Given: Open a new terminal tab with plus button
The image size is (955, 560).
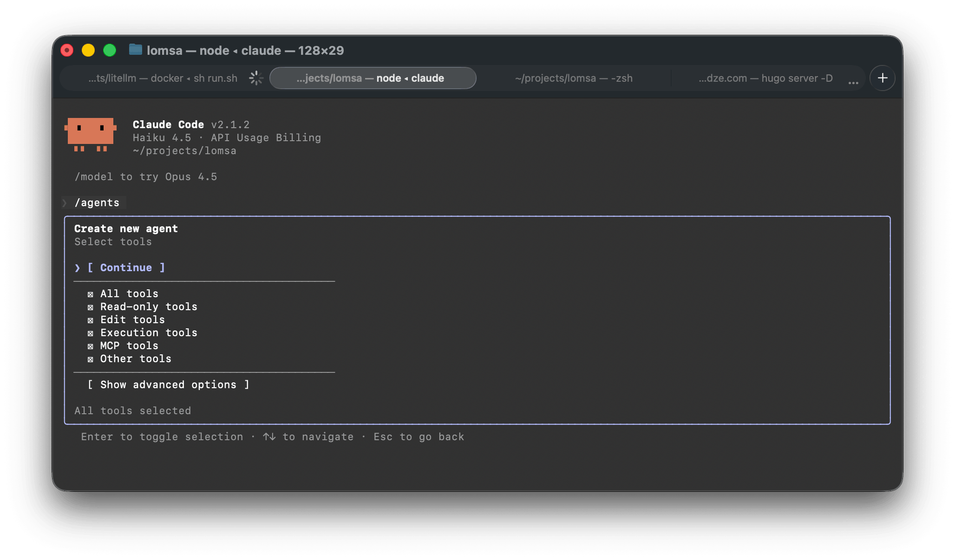Looking at the screenshot, I should click(x=882, y=78).
